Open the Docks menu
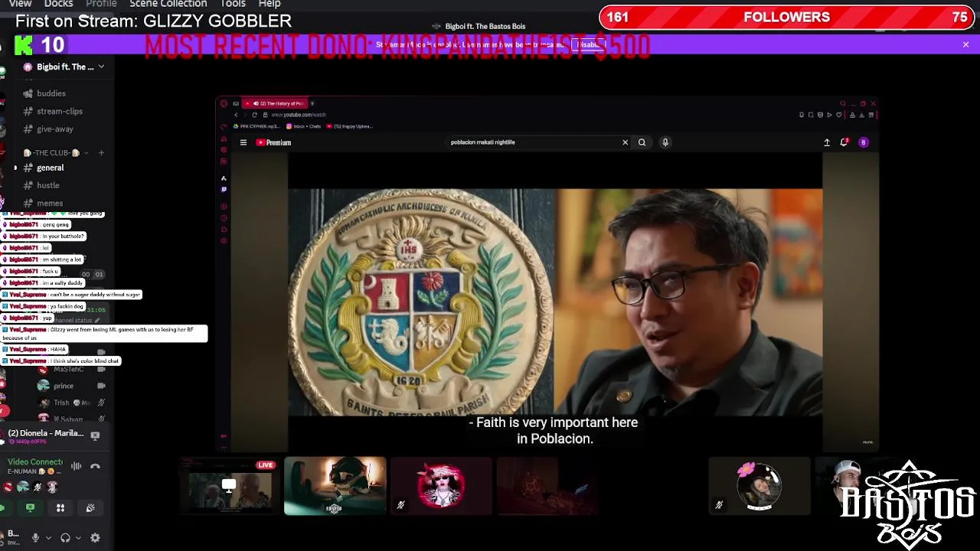This screenshot has height=551, width=980. pos(58,4)
